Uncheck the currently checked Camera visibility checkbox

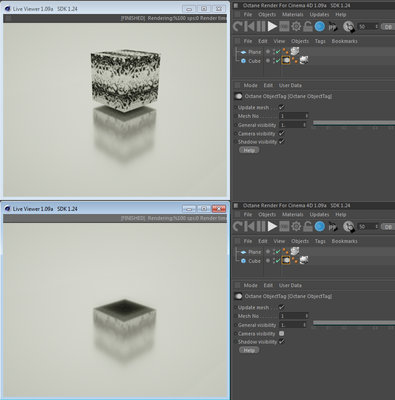282,133
